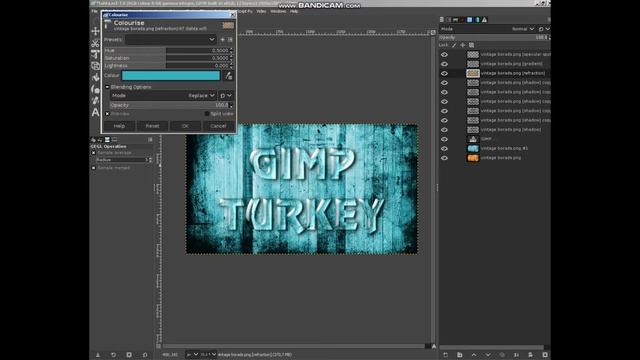Open the File menu
The height and width of the screenshot is (360, 640).
click(x=94, y=11)
